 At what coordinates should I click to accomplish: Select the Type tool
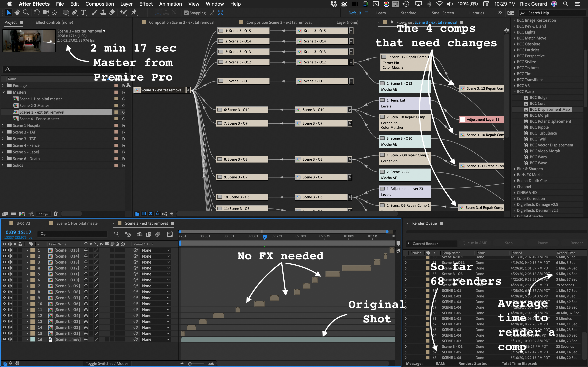click(x=83, y=12)
